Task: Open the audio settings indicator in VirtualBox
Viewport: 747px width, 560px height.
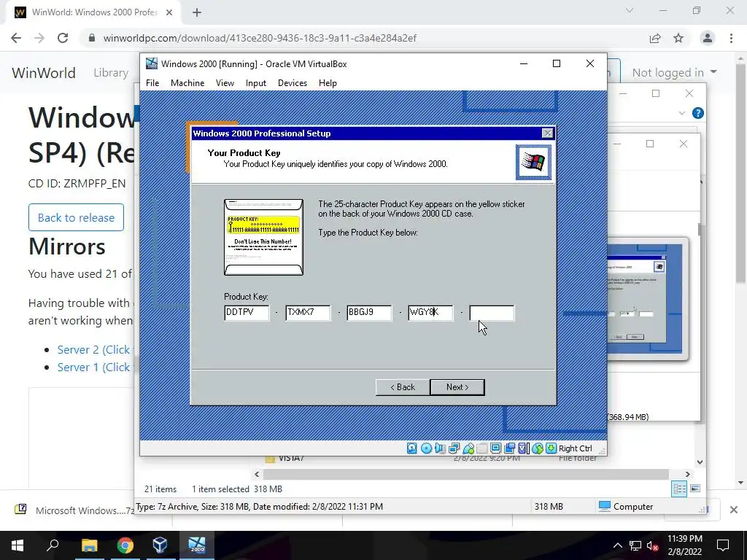Action: tap(440, 448)
